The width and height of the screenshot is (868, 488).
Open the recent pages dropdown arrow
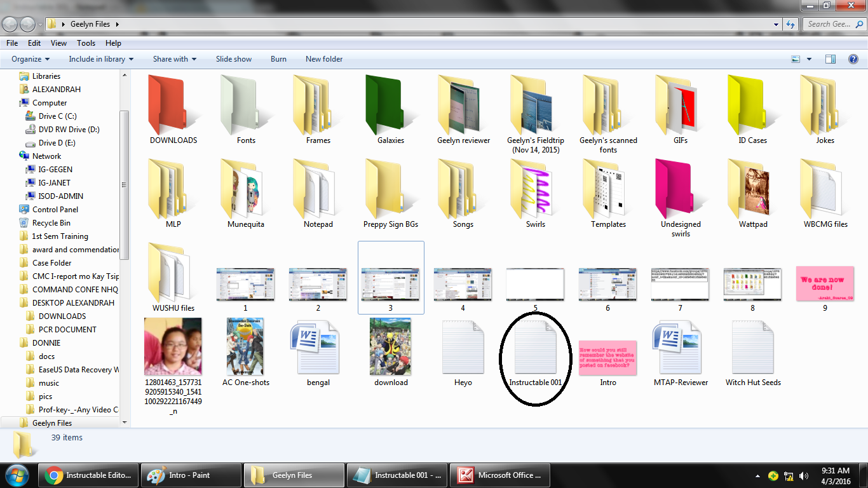(x=40, y=24)
